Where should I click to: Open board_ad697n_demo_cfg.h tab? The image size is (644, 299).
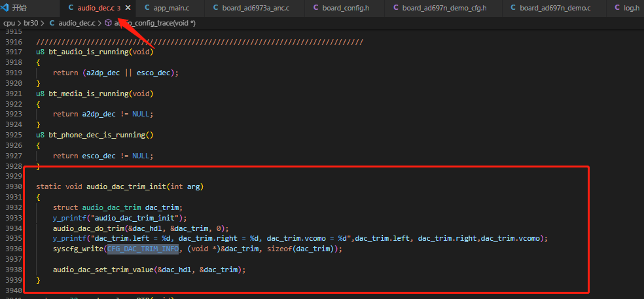coord(443,9)
